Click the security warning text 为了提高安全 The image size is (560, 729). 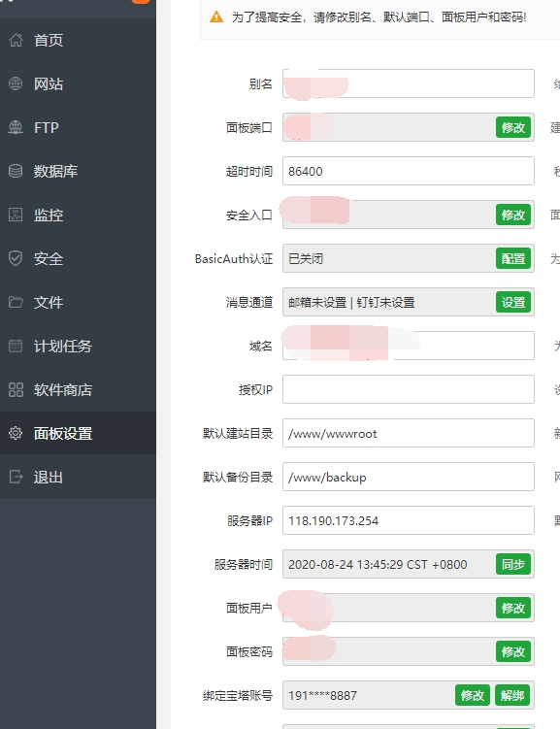[379, 17]
